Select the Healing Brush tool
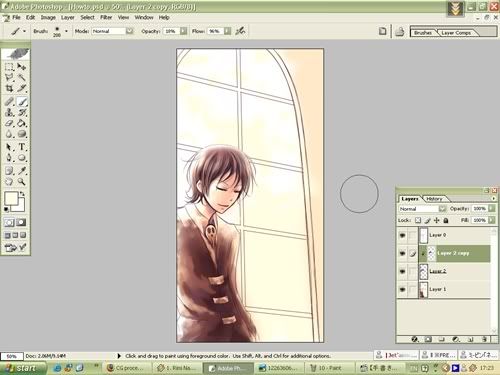Viewport: 500px width, 375px height. 9,102
